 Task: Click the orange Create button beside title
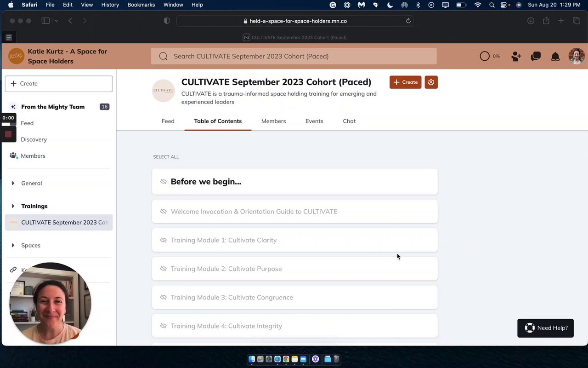click(x=405, y=82)
